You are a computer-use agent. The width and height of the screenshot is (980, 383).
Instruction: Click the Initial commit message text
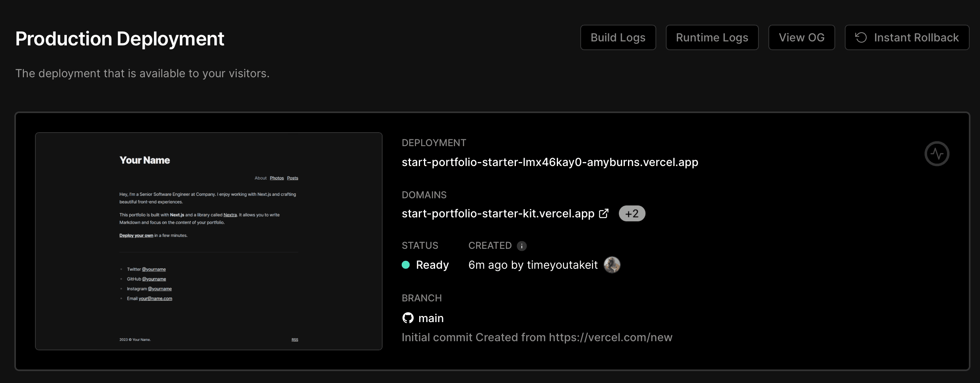click(x=537, y=337)
